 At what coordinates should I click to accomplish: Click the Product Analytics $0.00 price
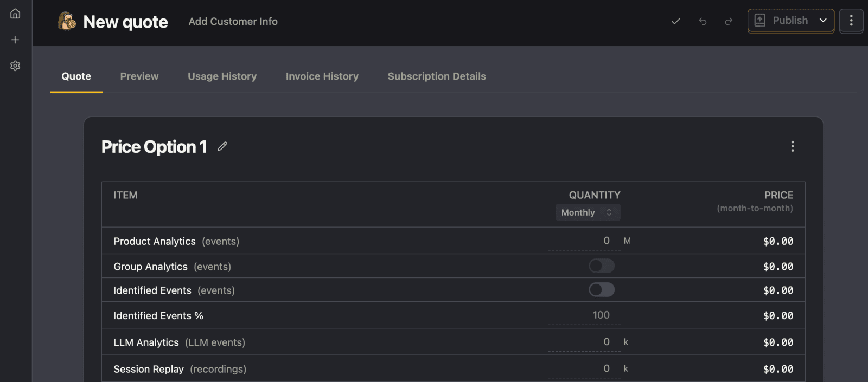click(778, 241)
